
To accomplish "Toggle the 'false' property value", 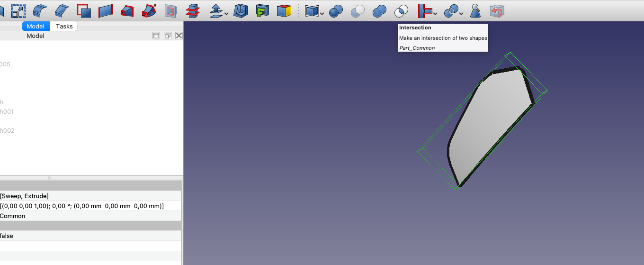I will coord(7,236).
